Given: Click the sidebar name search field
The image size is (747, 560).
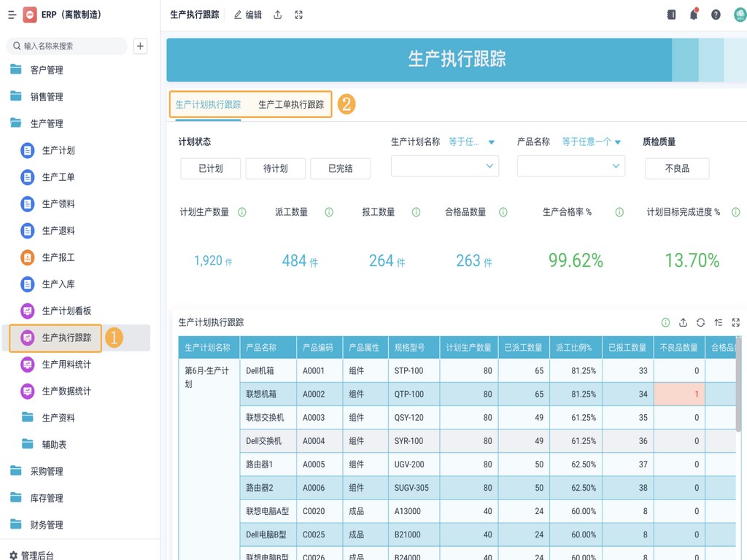Looking at the screenshot, I should [x=69, y=46].
